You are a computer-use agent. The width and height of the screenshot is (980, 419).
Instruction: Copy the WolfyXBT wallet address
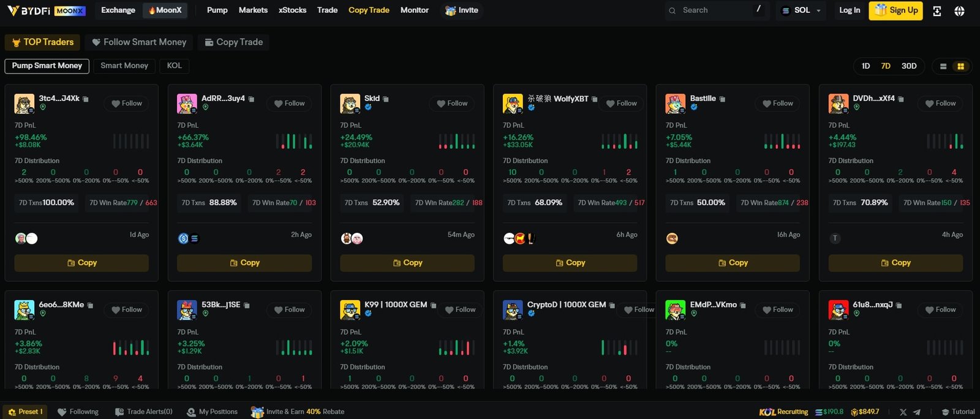(594, 99)
